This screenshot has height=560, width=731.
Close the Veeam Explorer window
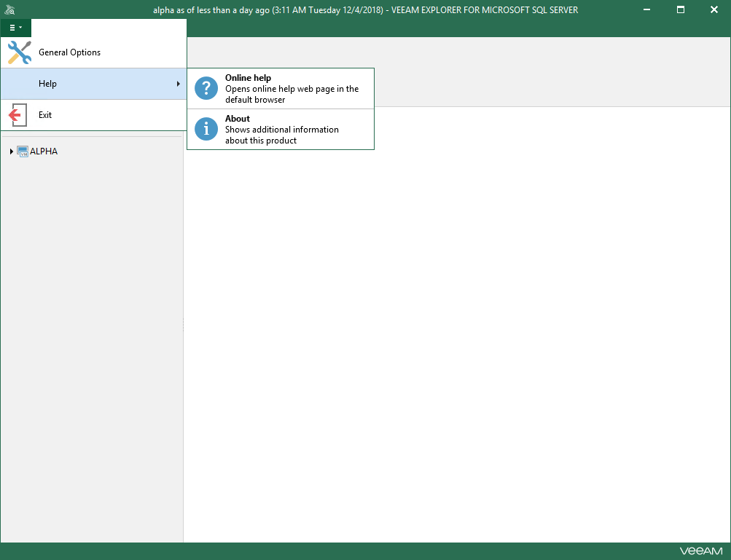714,9
